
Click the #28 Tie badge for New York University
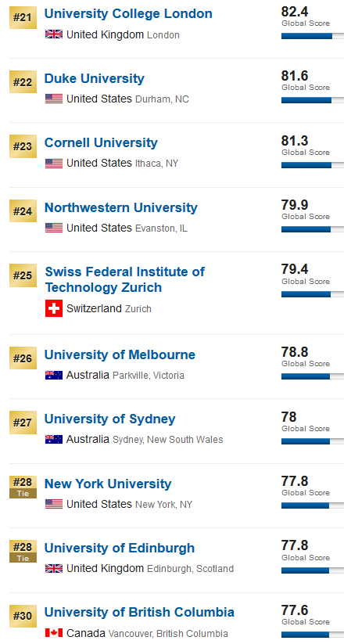[x=23, y=487]
